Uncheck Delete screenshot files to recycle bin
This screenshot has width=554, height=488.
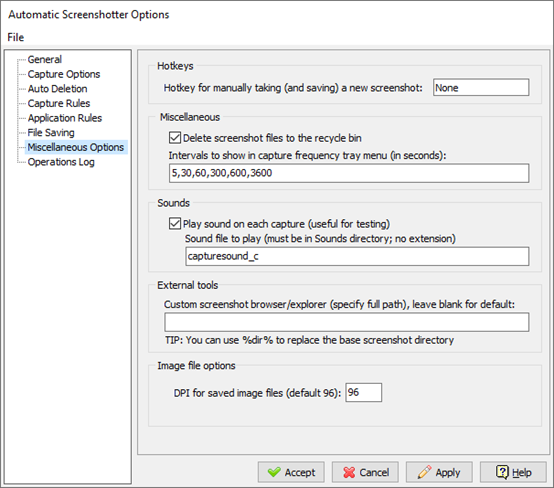click(175, 137)
